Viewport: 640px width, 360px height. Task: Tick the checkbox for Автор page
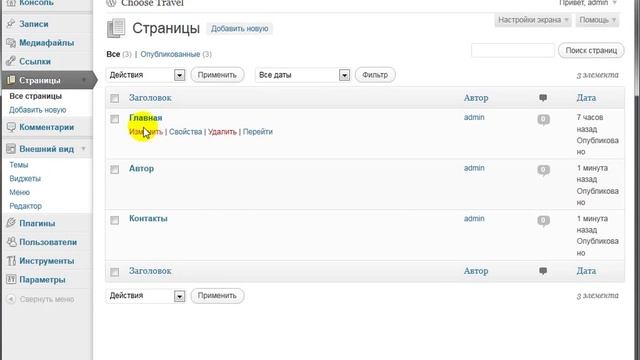point(115,169)
